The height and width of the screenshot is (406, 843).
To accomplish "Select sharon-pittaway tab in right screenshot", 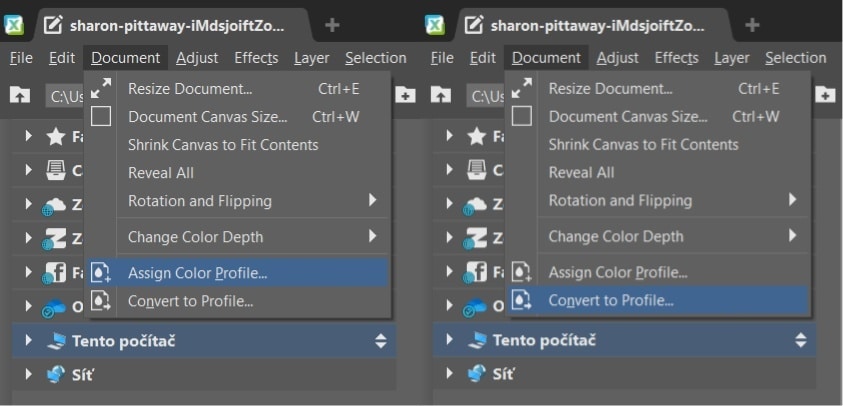I will (592, 25).
